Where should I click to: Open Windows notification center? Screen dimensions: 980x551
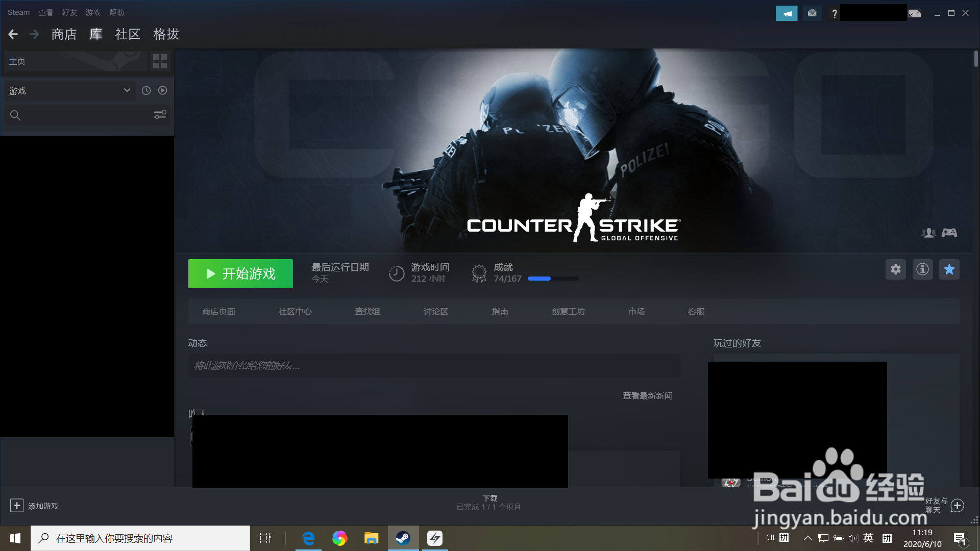[x=960, y=539]
